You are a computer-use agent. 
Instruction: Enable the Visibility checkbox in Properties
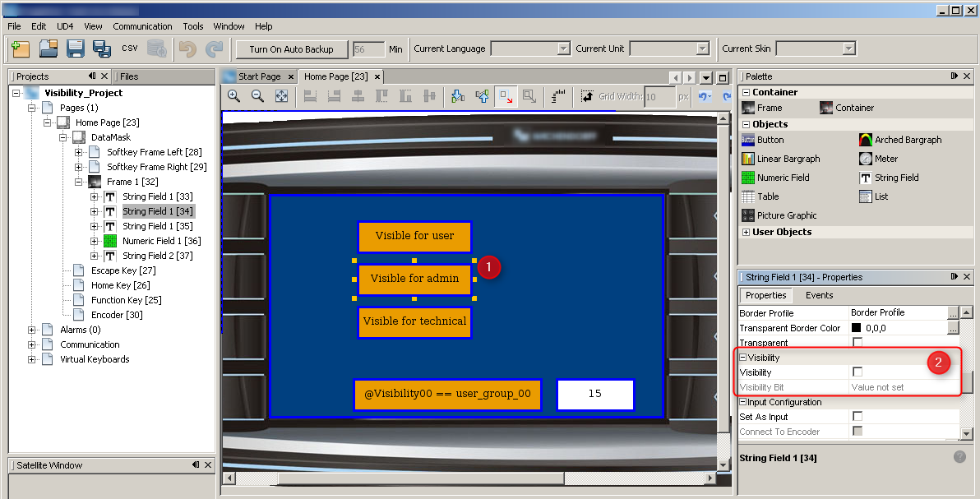857,372
